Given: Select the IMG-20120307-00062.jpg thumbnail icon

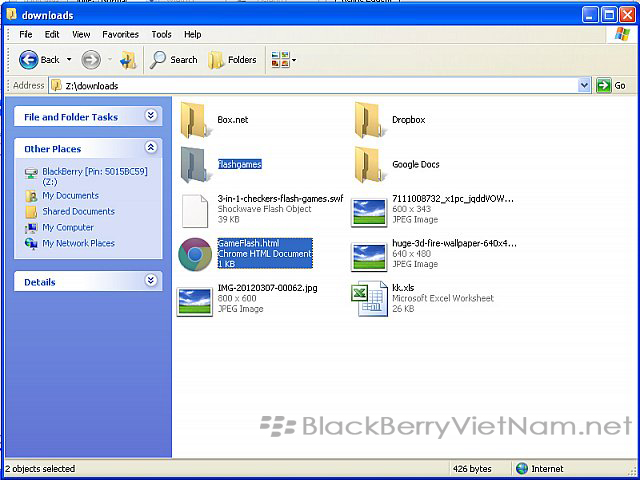Looking at the screenshot, I should (195, 302).
